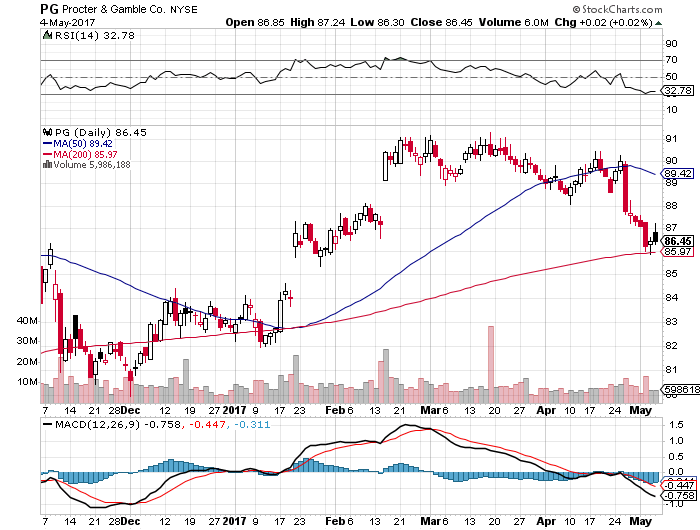
Task: Click the 'Feb' label on the price x-axis
Action: 335,410
